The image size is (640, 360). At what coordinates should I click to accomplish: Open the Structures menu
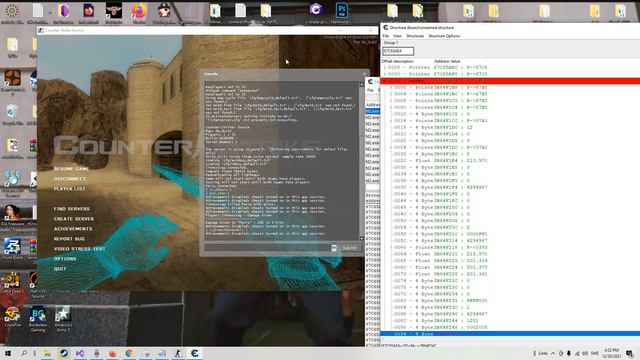(x=415, y=36)
